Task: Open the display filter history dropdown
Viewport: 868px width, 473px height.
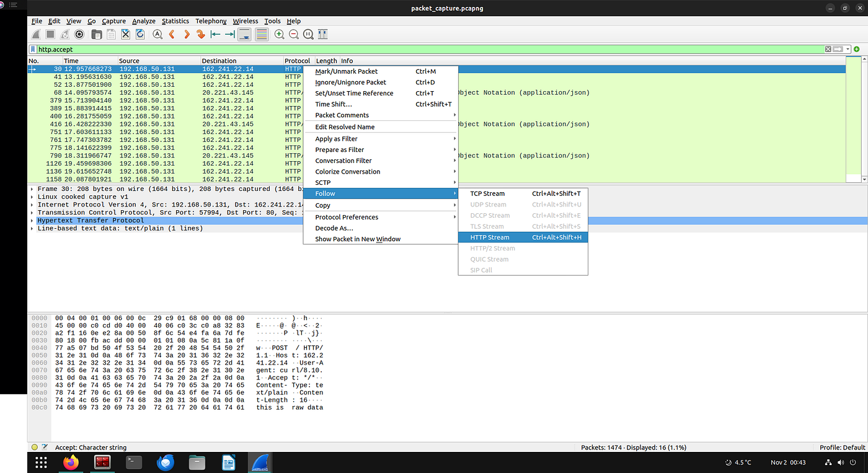Action: (848, 49)
